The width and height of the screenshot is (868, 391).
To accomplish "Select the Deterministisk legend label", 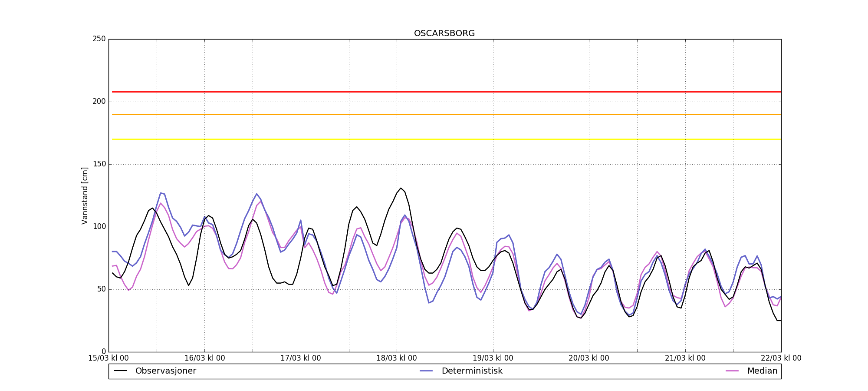I will coord(472,371).
